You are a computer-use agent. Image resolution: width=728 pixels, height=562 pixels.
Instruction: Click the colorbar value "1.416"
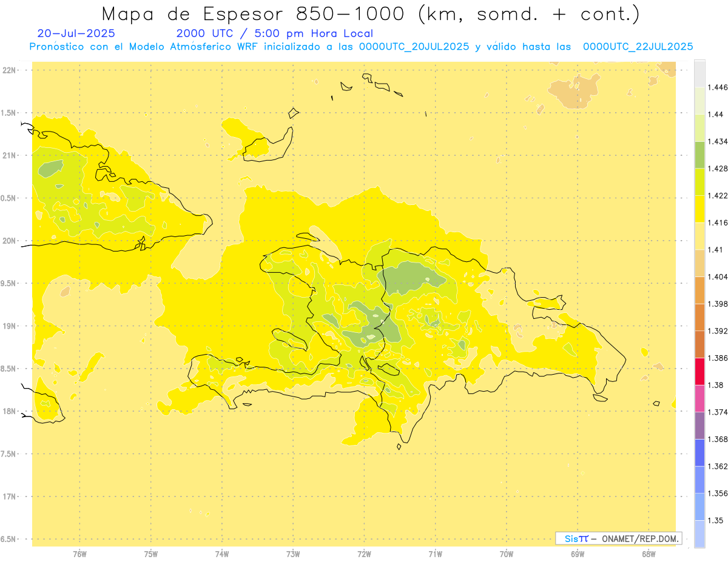[718, 222]
